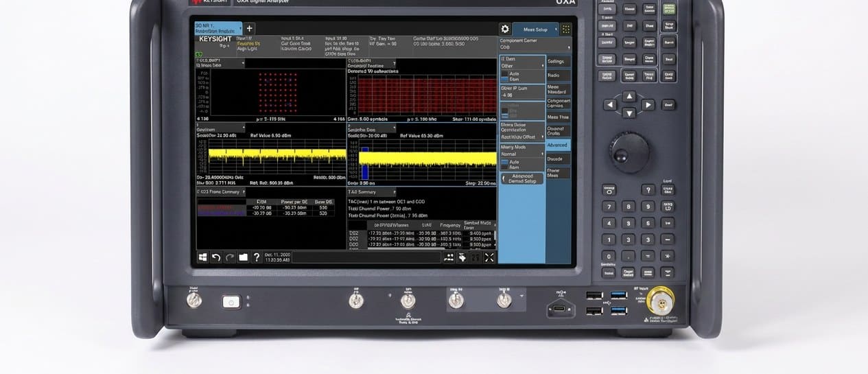The height and width of the screenshot is (374, 868).
Task: Open Advanced Demod Setup
Action: (x=522, y=178)
